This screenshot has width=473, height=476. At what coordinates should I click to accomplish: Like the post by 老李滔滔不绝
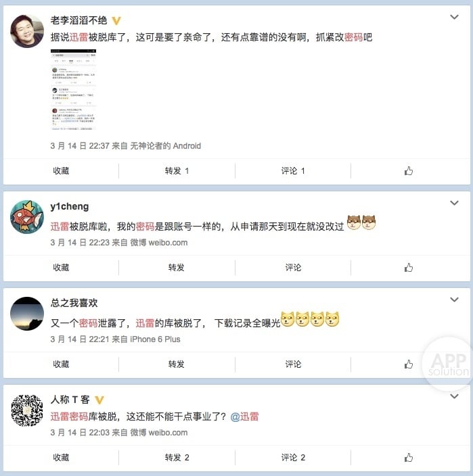tap(408, 171)
